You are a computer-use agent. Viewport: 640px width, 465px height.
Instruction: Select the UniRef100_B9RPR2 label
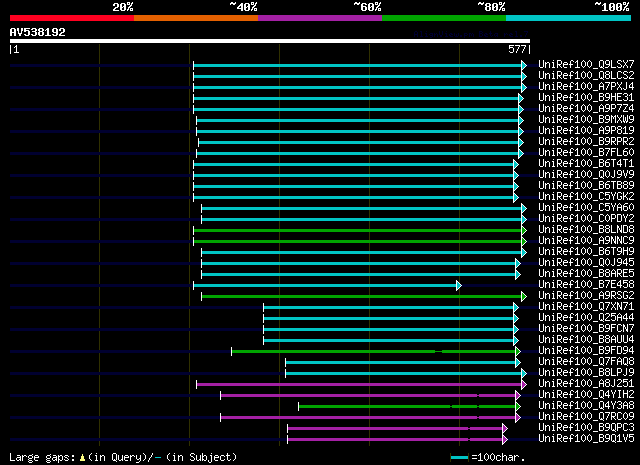click(586, 141)
